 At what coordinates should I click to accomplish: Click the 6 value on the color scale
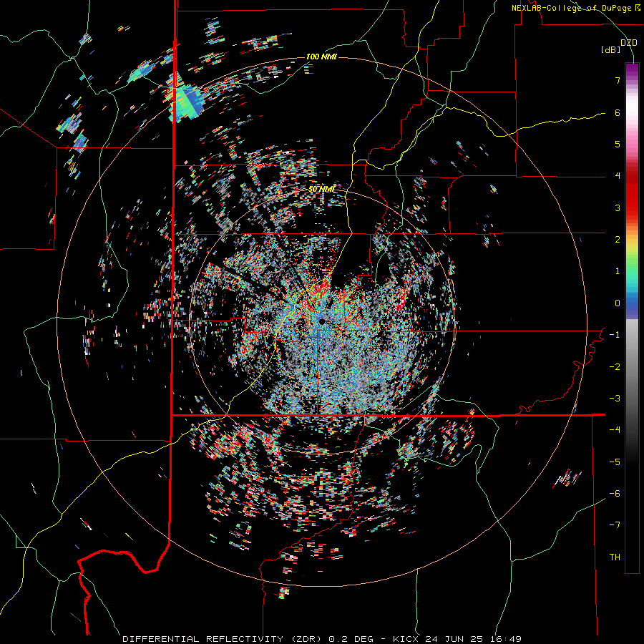click(x=618, y=112)
